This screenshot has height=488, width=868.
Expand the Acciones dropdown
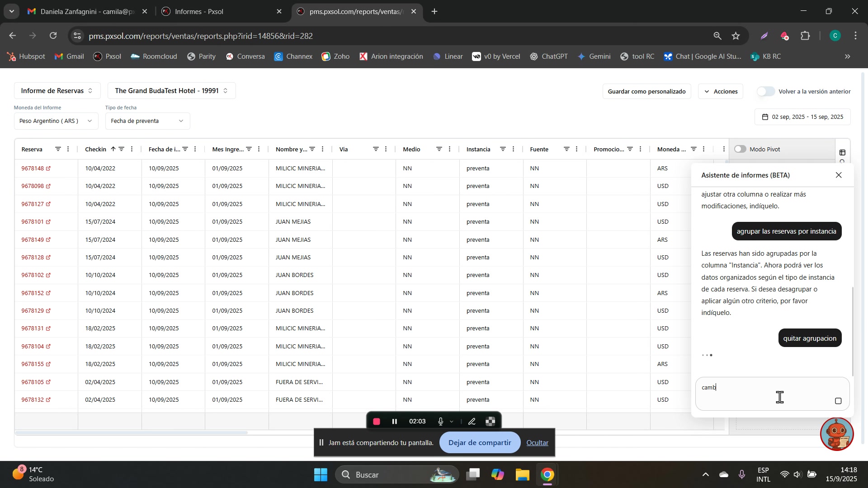[721, 92]
